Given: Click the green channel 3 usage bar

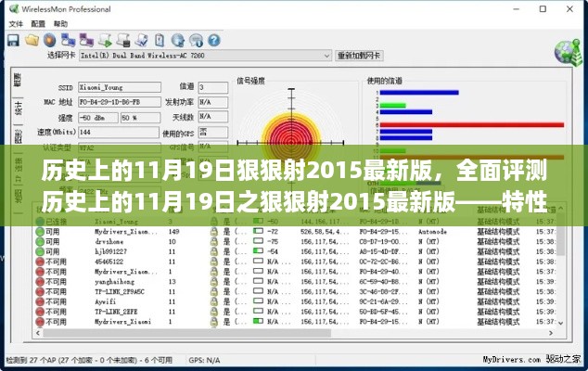Looking at the screenshot, I should pyautogui.click(x=392, y=106).
